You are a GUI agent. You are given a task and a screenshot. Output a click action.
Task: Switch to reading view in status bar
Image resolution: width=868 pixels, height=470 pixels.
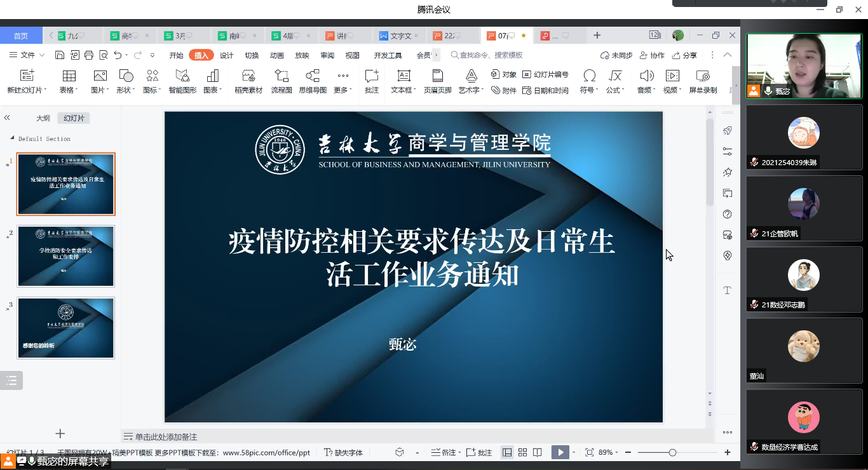(538, 452)
